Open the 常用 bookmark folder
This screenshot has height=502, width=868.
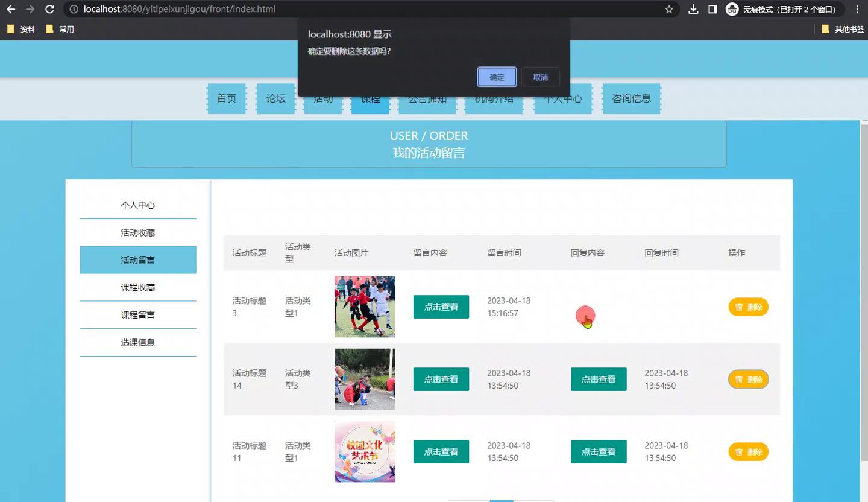point(60,29)
